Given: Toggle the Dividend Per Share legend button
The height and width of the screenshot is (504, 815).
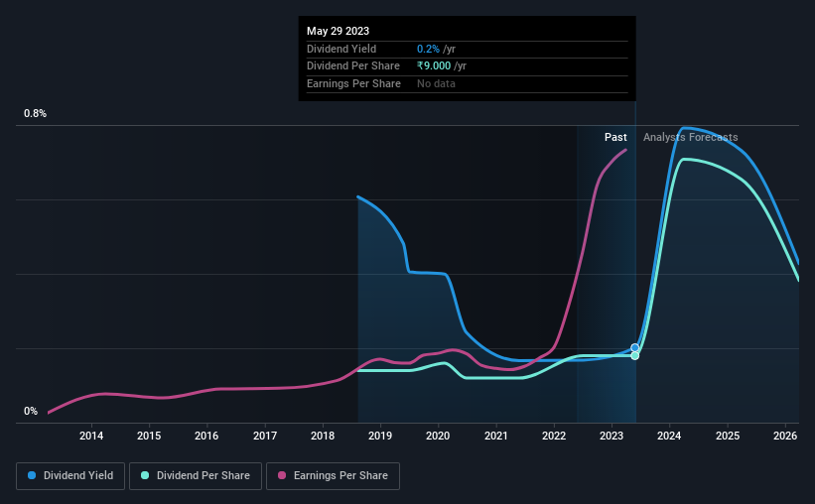Looking at the screenshot, I should click(x=196, y=476).
